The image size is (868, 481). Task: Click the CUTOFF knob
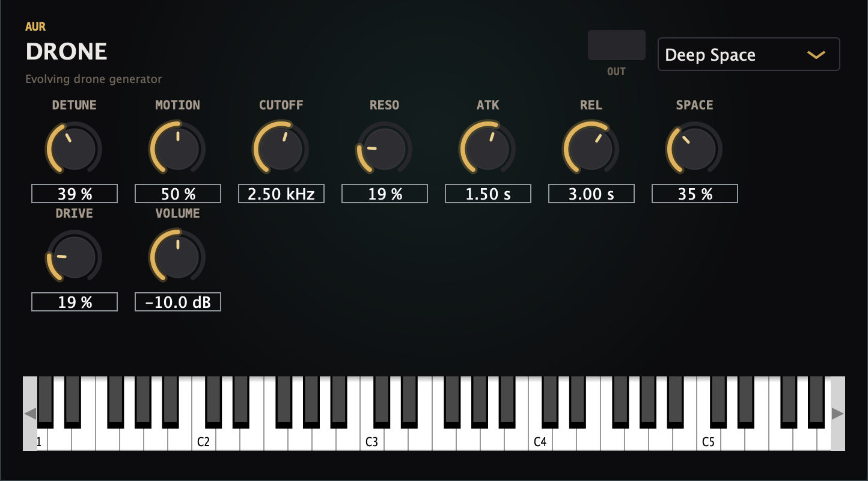(281, 149)
